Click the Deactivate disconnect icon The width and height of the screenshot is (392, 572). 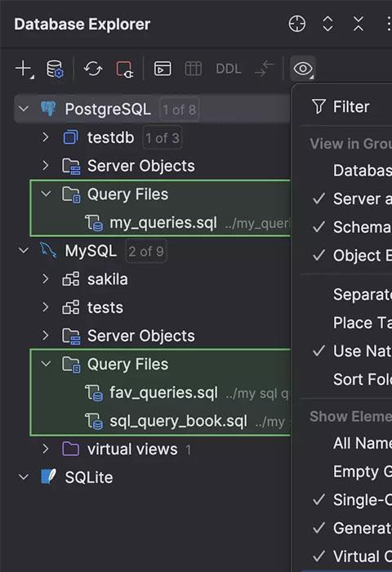point(124,69)
